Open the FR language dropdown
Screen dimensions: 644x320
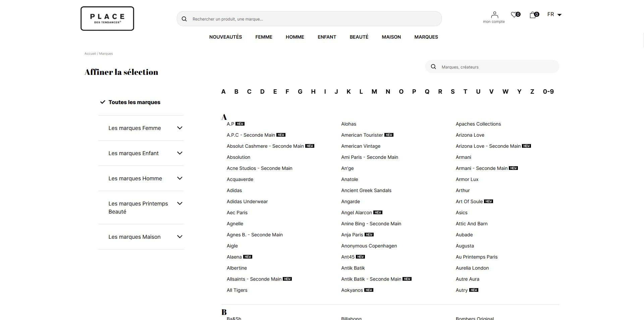click(554, 14)
